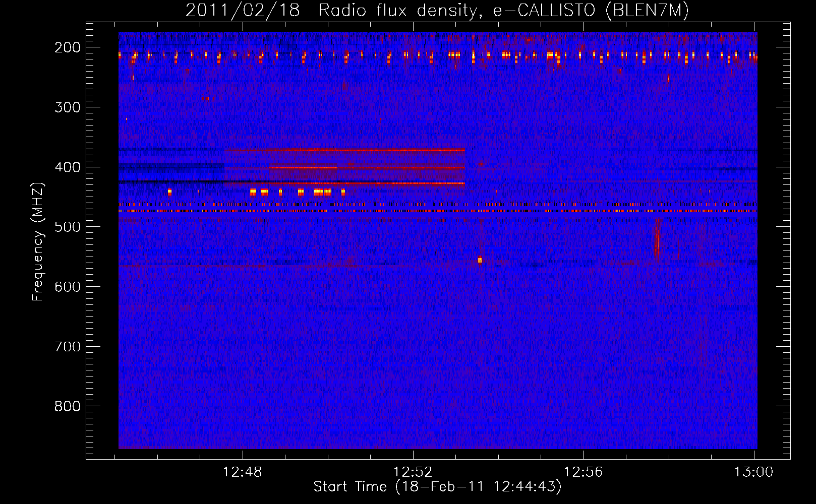This screenshot has height=504, width=816.
Task: Click the 'Start Time (18-Feb-11 12:44:43)' label
Action: coord(437,487)
